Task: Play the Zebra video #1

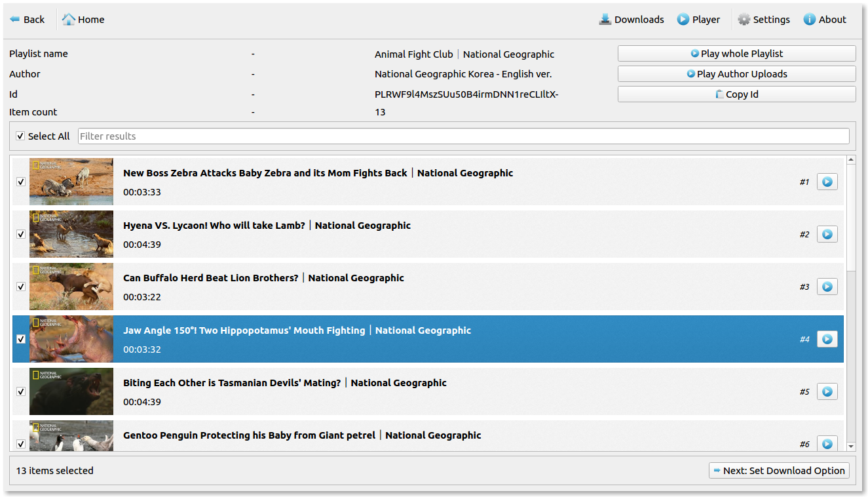Action: tap(827, 182)
